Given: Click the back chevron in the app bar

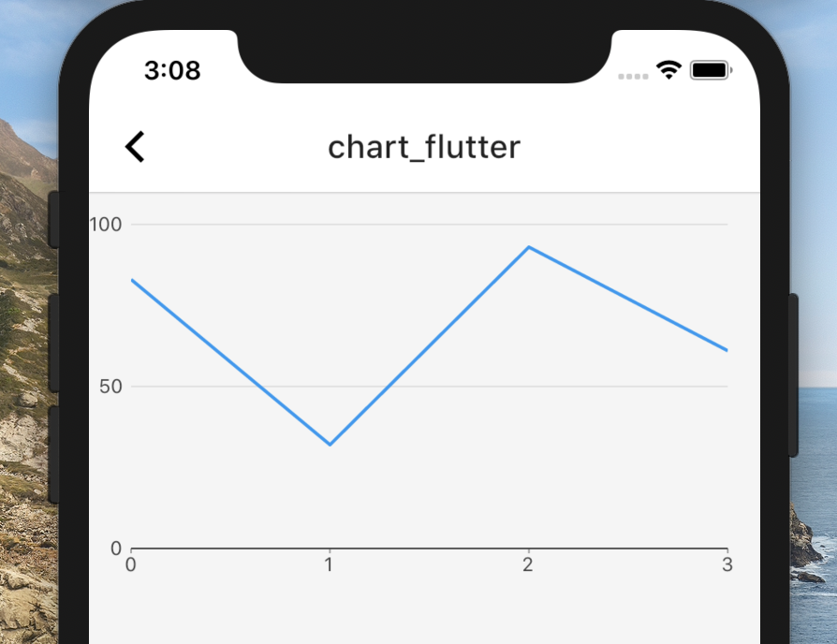Looking at the screenshot, I should [x=134, y=146].
